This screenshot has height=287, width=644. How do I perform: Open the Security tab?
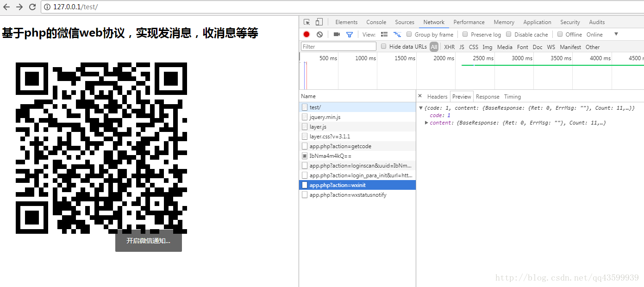[x=570, y=22]
